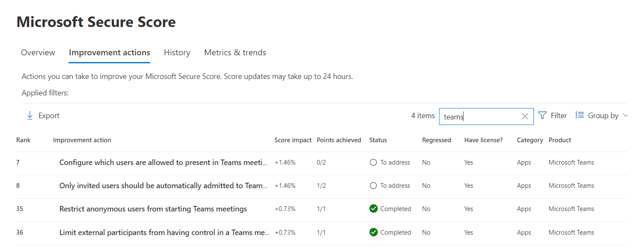Click the Group by list icon
The image size is (644, 249).
tap(579, 115)
